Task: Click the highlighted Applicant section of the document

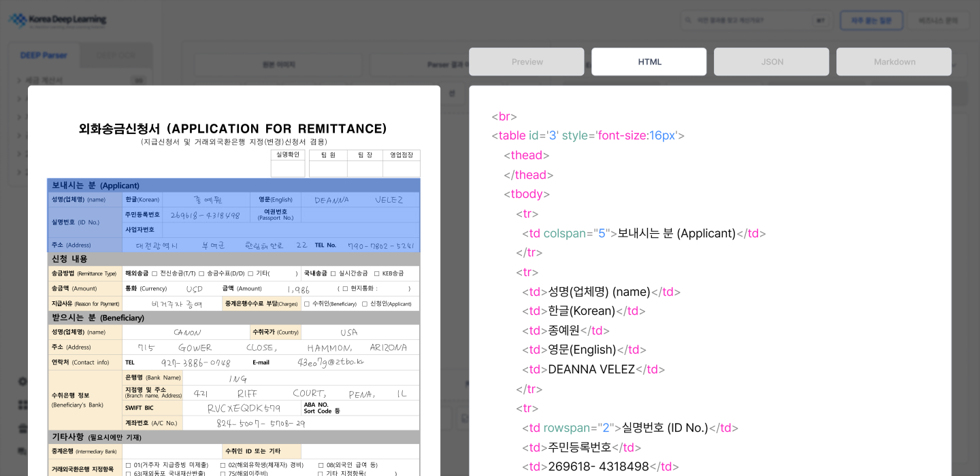Action: [233, 216]
